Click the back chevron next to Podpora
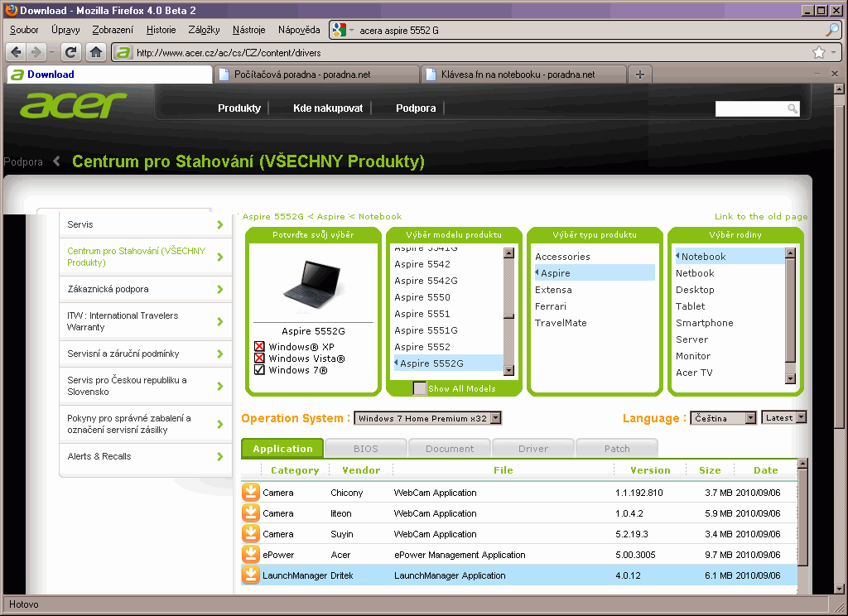The height and width of the screenshot is (616, 848). 57,161
